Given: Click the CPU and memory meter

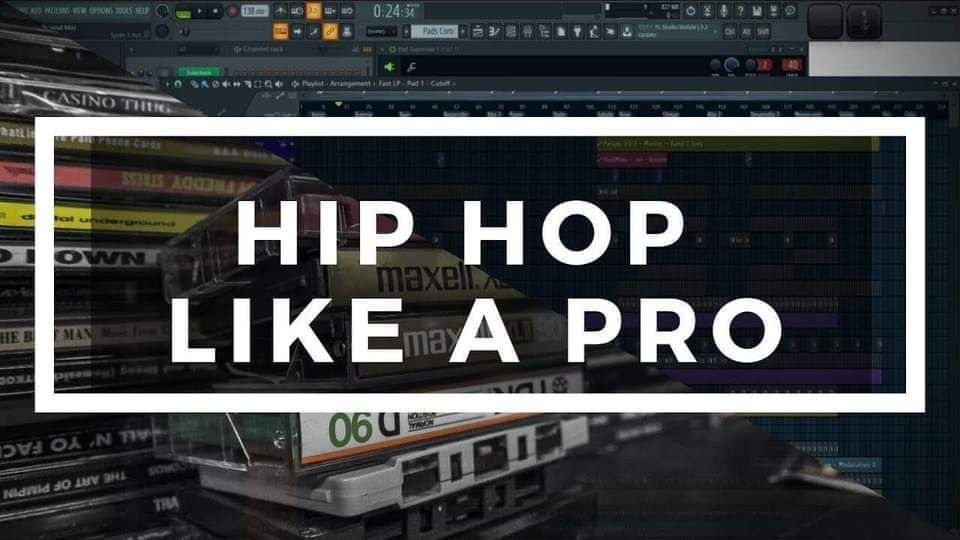Looking at the screenshot, I should [642, 11].
